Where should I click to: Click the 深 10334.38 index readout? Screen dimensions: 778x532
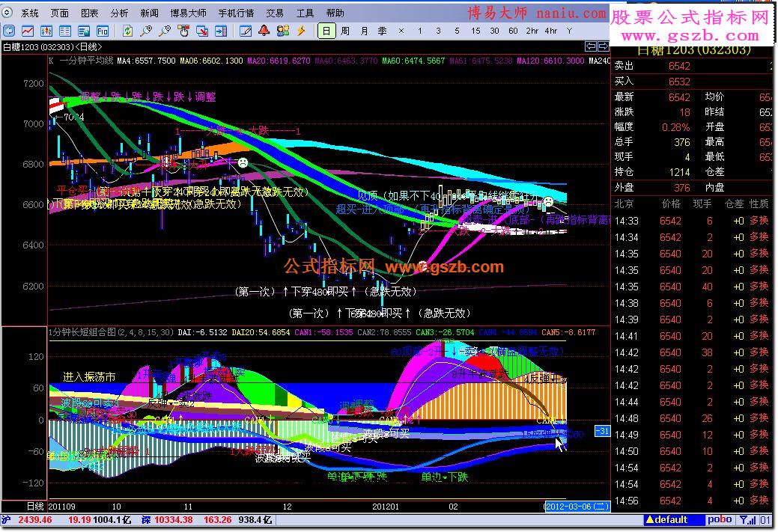click(166, 520)
